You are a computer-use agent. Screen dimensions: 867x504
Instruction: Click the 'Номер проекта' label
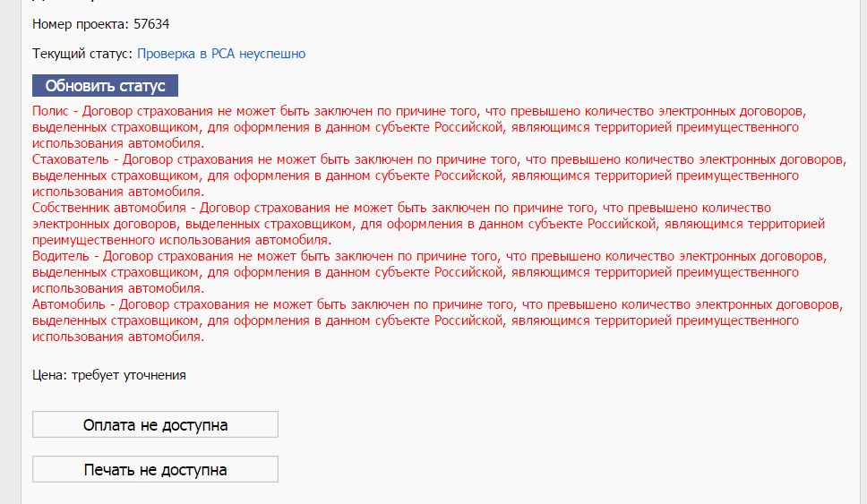click(81, 23)
